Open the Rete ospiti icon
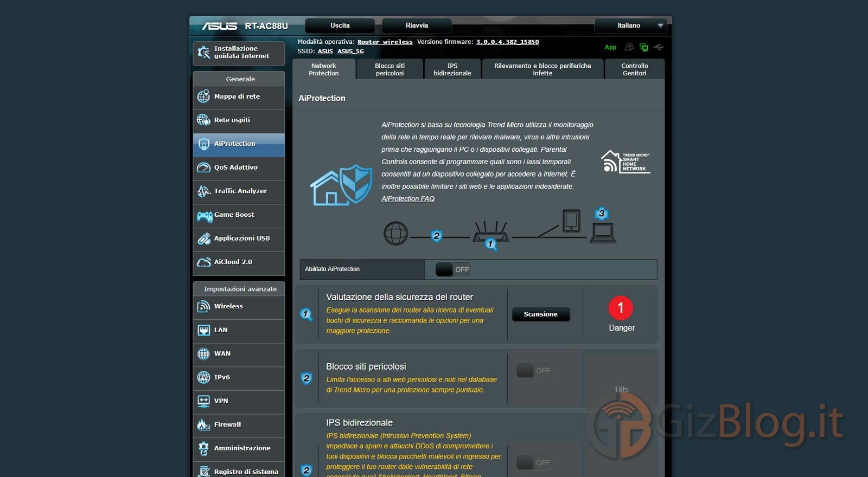This screenshot has height=477, width=868. [x=203, y=120]
